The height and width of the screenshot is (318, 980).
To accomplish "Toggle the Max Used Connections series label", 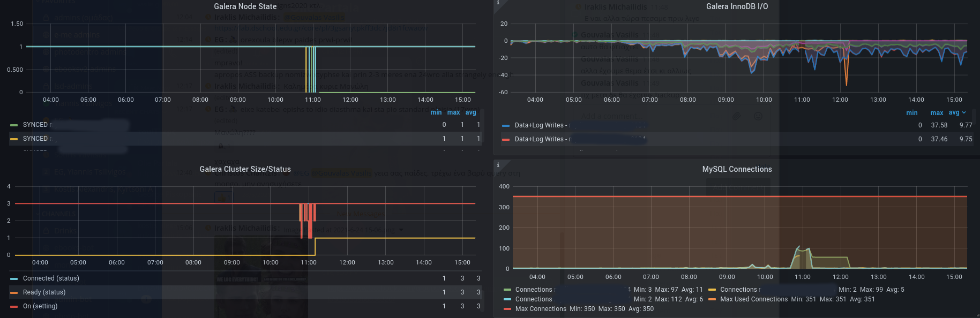I will pos(753,299).
